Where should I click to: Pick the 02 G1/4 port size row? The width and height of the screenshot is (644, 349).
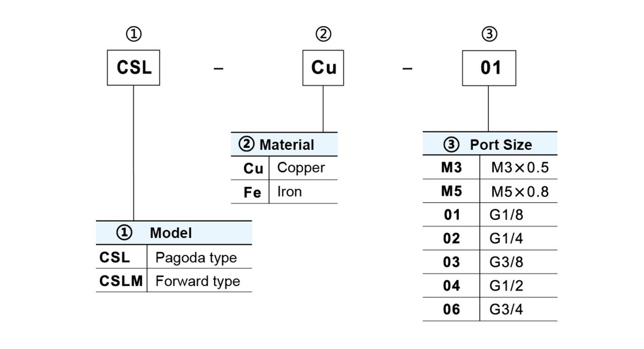coord(490,238)
